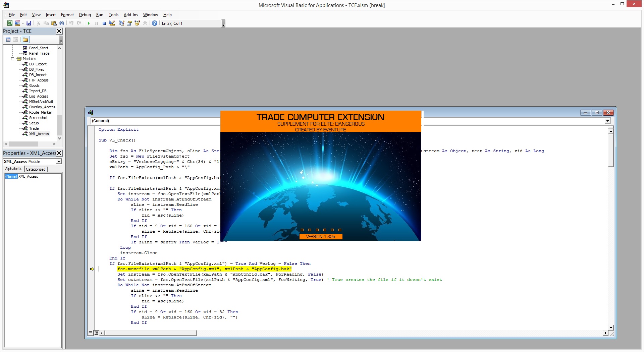
Task: Open the Object Browser toolbar icon
Action: pyautogui.click(x=137, y=23)
